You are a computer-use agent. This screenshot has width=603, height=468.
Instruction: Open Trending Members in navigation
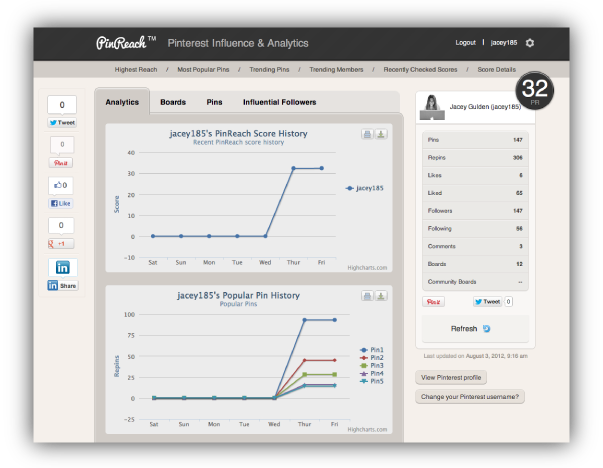click(x=336, y=70)
